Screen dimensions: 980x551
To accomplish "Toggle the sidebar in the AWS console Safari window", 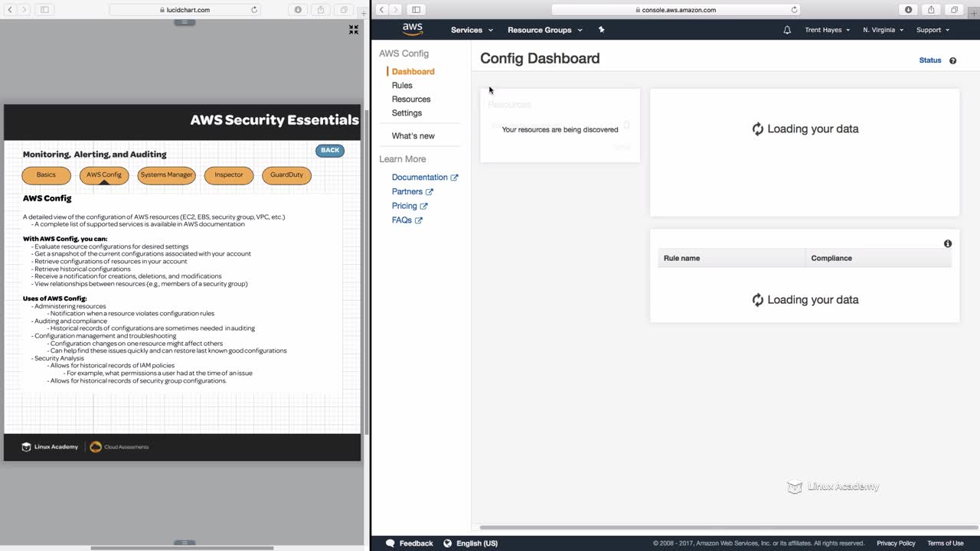I will pyautogui.click(x=416, y=10).
